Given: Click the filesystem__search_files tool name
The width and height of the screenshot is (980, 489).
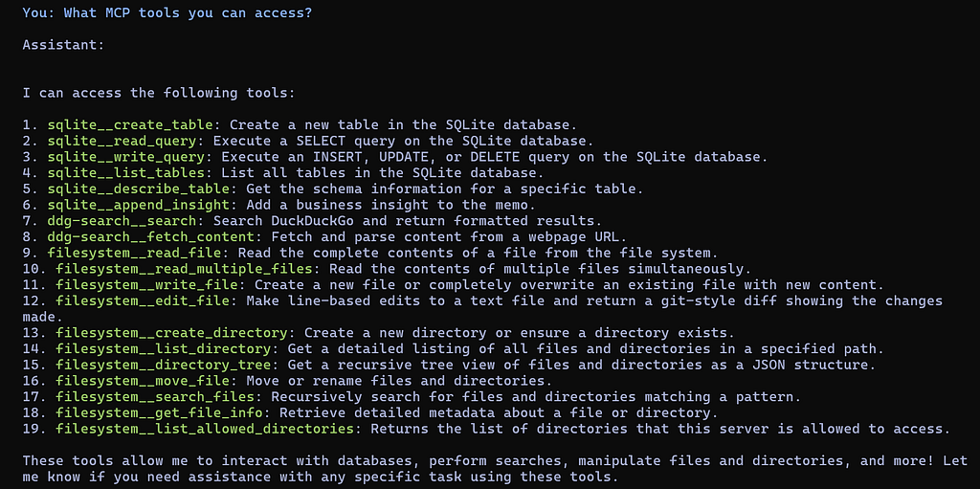Looking at the screenshot, I should tap(156, 396).
